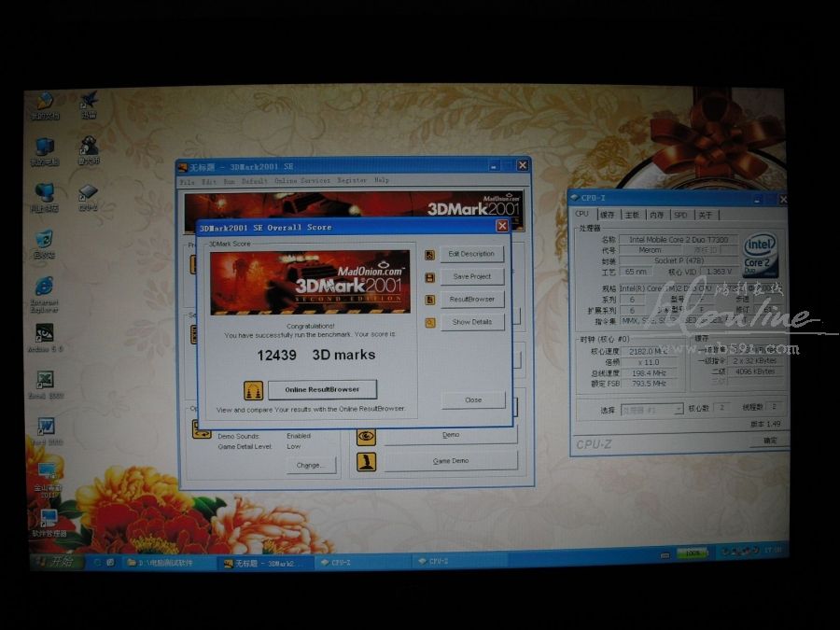Open the Excel 2003 desktop shortcut
Viewport: 840px width, 630px height.
tap(44, 381)
